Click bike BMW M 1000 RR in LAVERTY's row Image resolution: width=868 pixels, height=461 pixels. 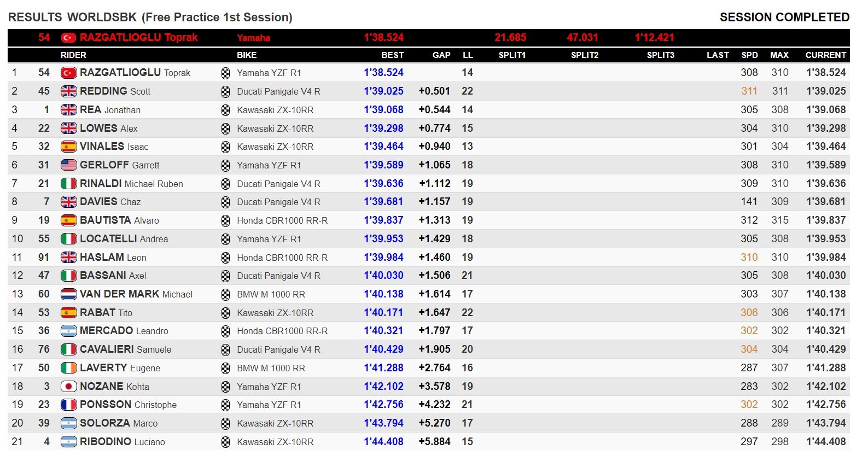271,369
